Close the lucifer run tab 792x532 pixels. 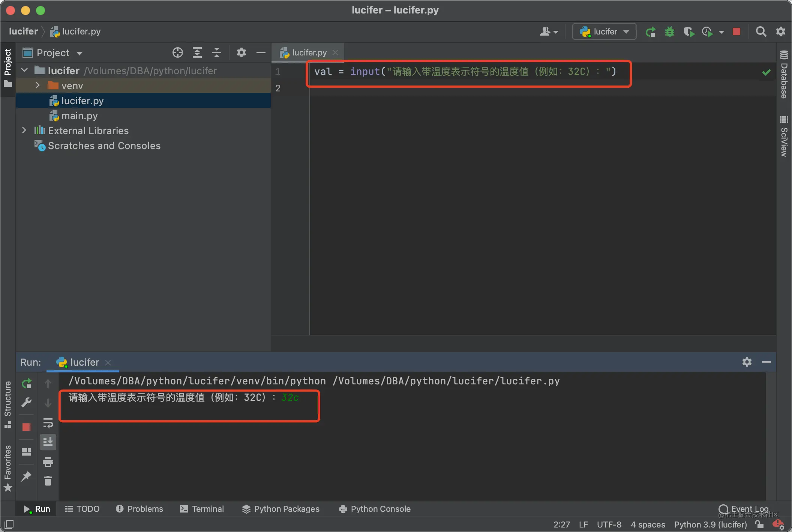[108, 363]
